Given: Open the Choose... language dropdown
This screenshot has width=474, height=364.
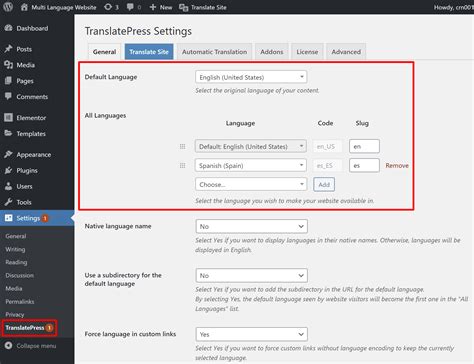Looking at the screenshot, I should [251, 184].
